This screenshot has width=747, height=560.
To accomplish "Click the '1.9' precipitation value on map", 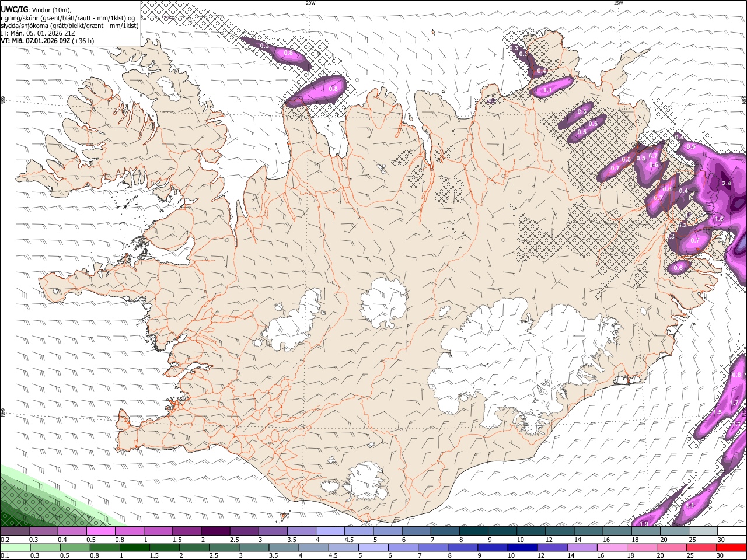I will [x=644, y=524].
